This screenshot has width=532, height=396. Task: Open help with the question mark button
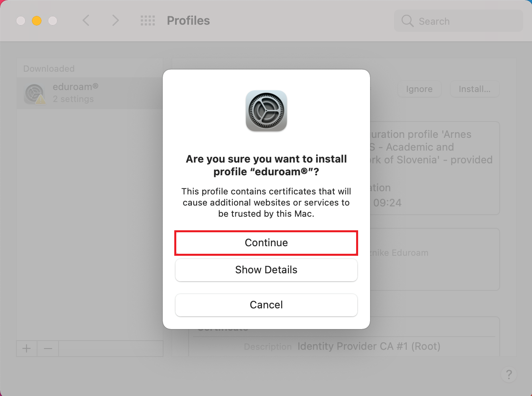[509, 374]
